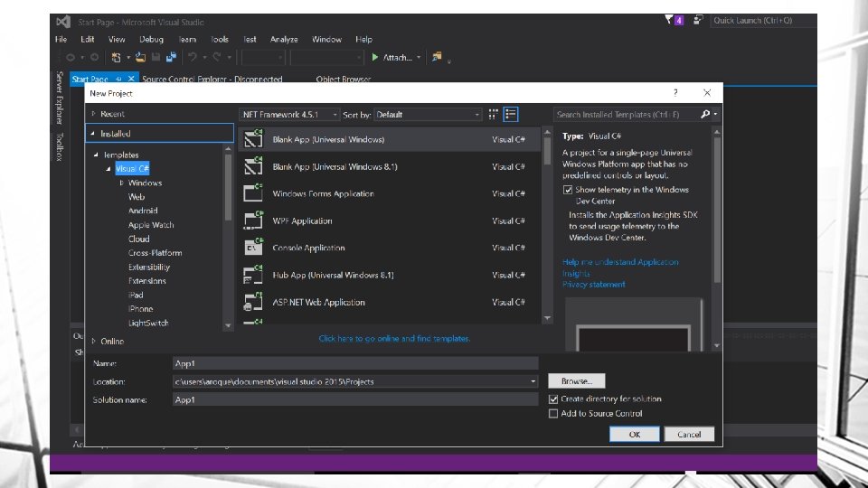Open the Edit menu
868x488 pixels.
tap(88, 39)
